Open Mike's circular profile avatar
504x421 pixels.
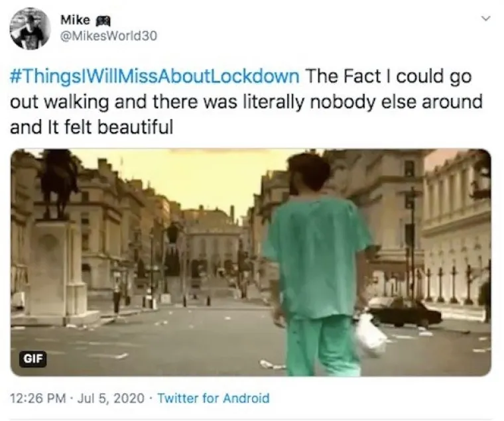[31, 29]
